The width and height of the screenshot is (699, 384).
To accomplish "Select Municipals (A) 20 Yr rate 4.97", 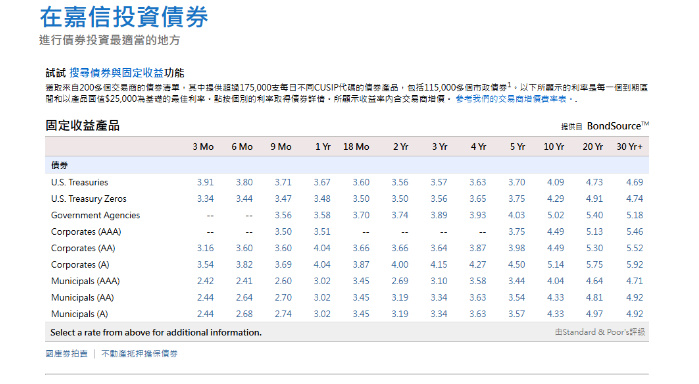I will (594, 314).
